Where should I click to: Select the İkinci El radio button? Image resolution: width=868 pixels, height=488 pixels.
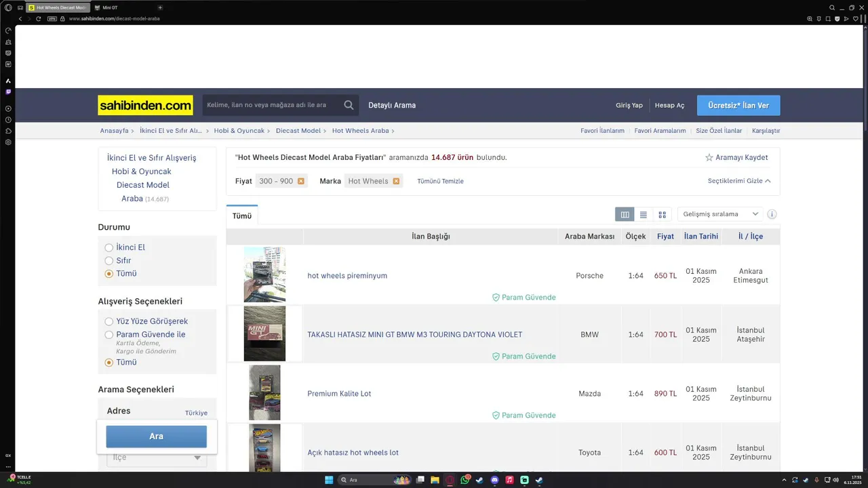pyautogui.click(x=108, y=247)
